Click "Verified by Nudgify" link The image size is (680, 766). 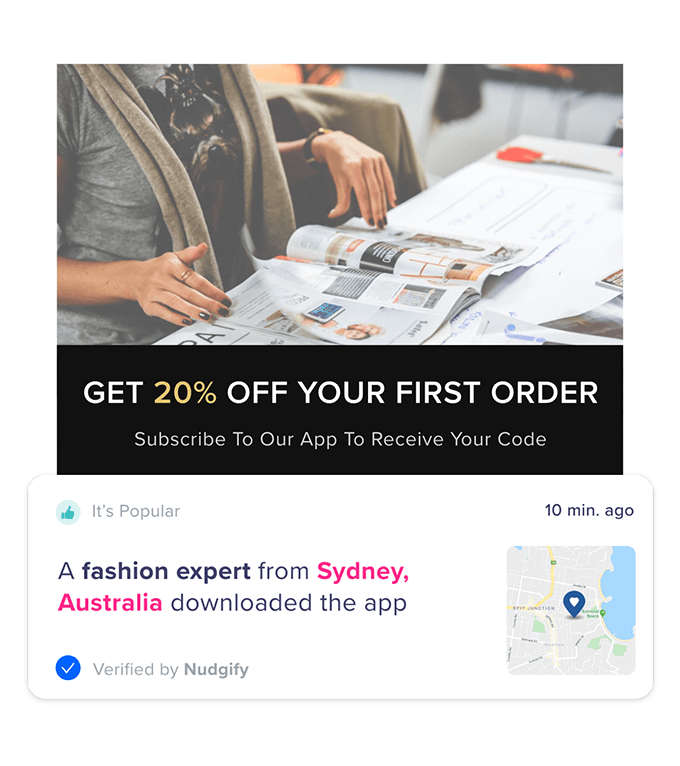(171, 669)
